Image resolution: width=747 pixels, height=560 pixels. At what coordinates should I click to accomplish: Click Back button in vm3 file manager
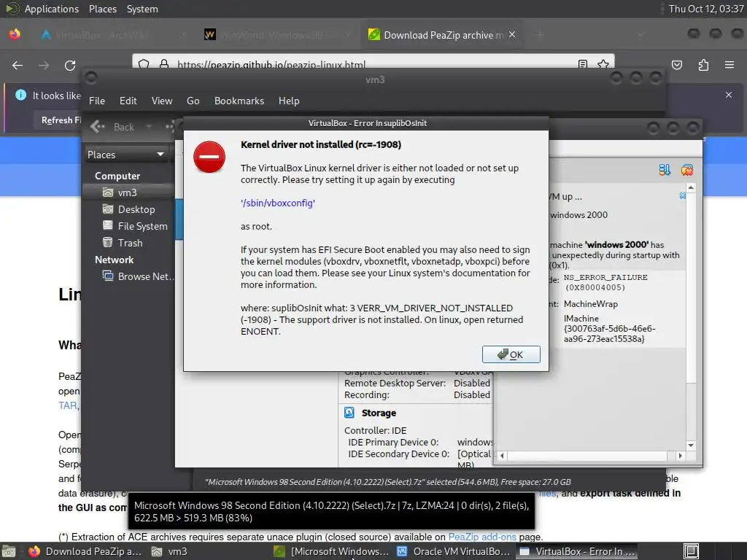click(112, 127)
